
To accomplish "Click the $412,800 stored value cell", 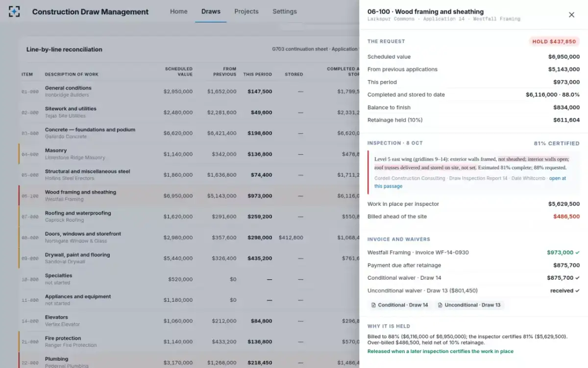I will pos(291,237).
